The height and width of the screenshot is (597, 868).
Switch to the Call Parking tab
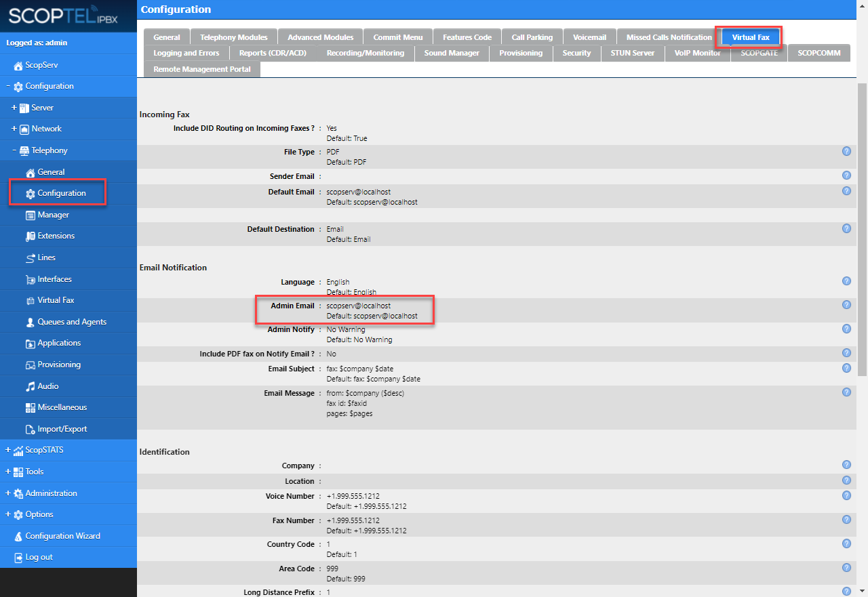532,37
